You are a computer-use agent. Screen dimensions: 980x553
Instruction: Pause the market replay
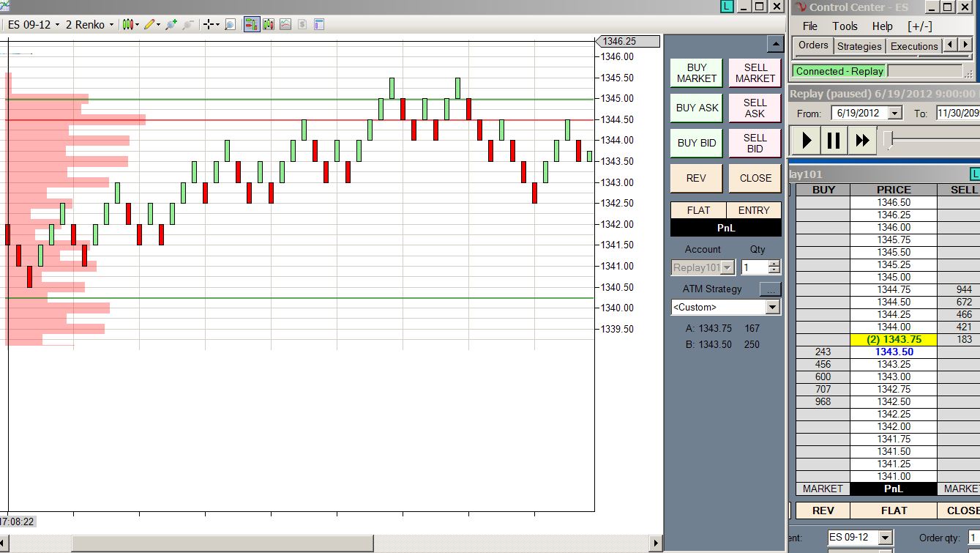(834, 140)
